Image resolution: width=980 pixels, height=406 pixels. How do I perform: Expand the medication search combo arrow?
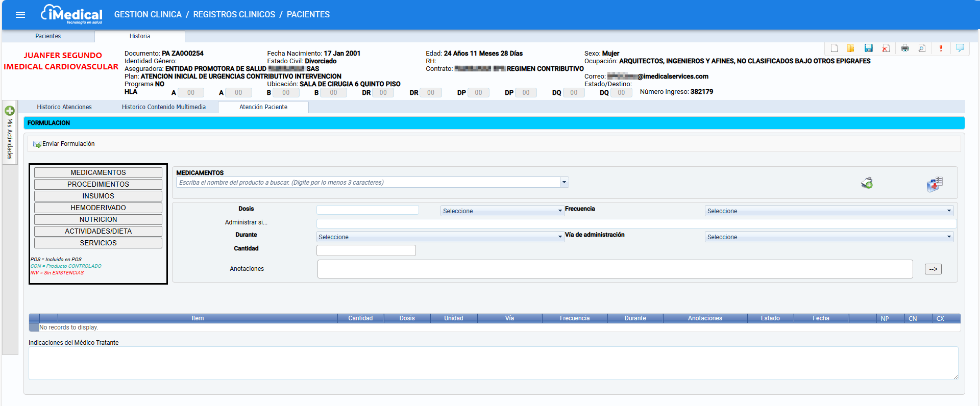(564, 182)
